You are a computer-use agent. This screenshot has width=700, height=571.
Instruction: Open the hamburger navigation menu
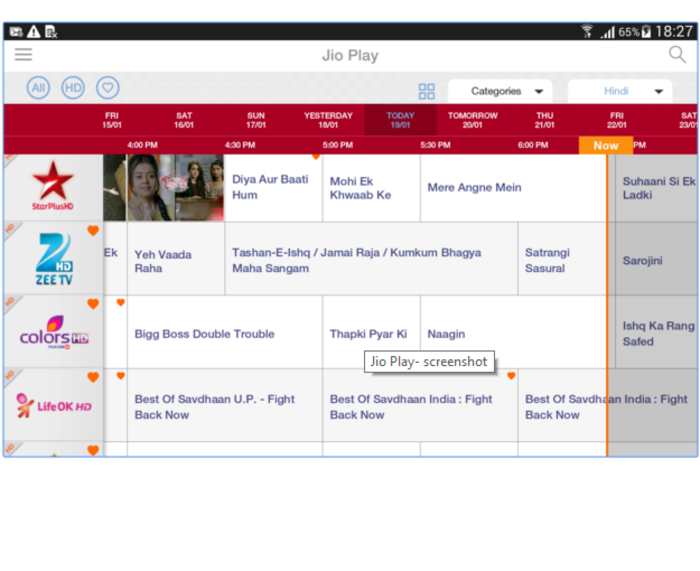[x=23, y=54]
